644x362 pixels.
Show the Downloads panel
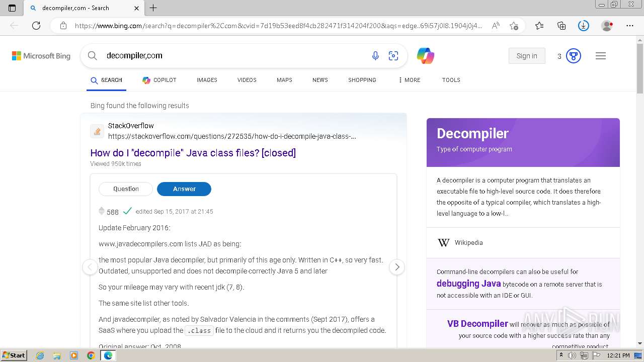584,26
